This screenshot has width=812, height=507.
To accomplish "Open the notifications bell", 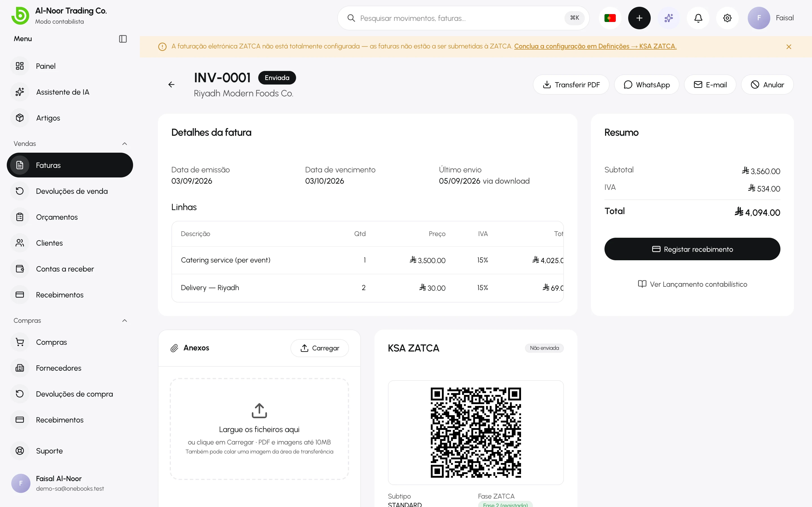I will [x=698, y=18].
